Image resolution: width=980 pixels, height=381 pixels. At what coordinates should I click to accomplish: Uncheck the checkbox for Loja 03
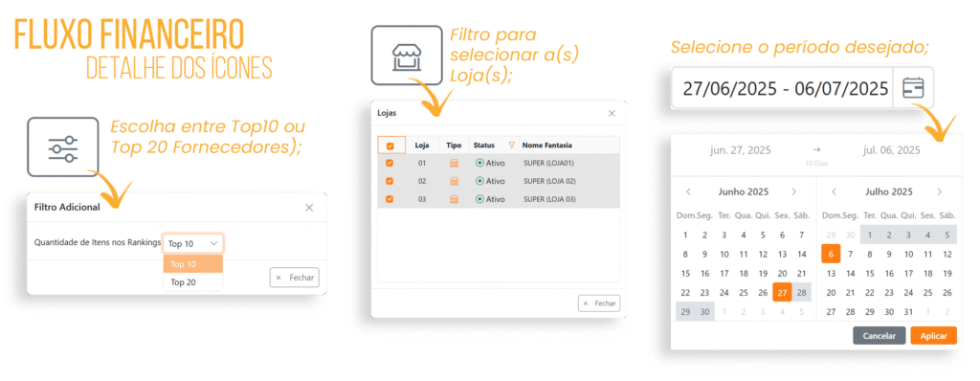(x=390, y=199)
